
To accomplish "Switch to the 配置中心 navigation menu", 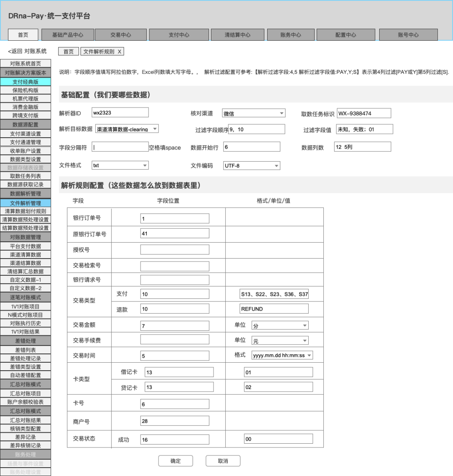I will coord(346,35).
